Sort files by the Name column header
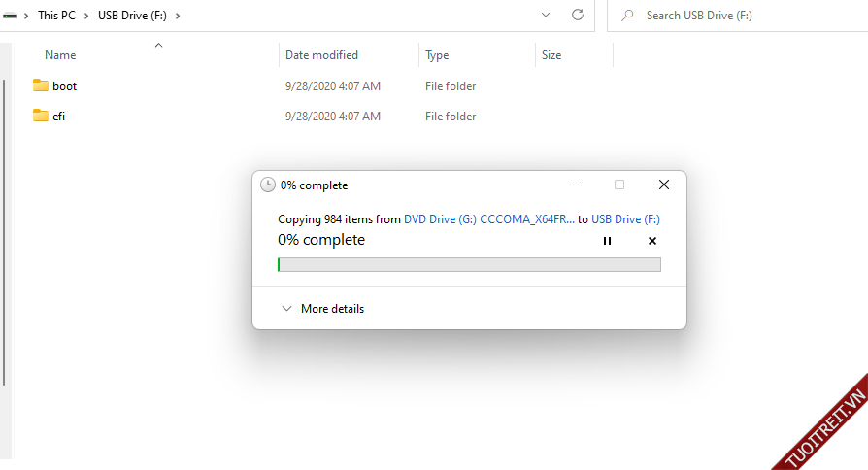 click(x=60, y=55)
